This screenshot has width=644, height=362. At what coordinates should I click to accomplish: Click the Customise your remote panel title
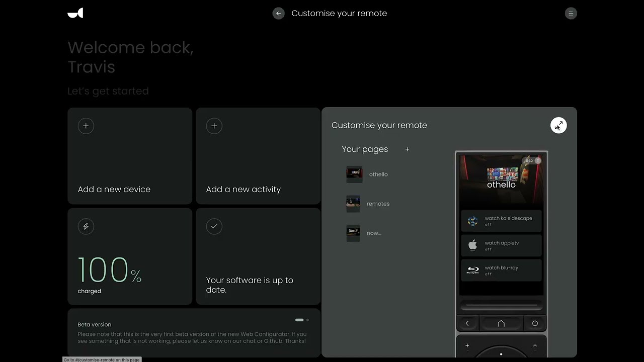click(379, 125)
